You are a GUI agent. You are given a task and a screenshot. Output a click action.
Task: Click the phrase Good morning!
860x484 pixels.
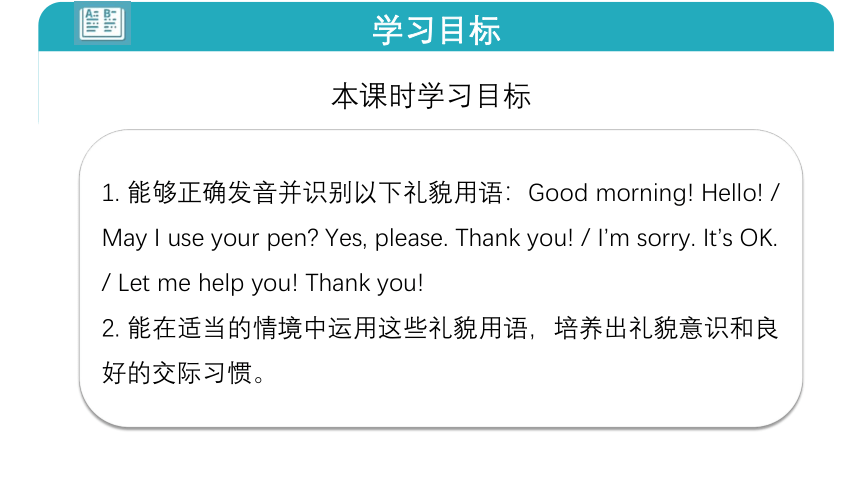coord(610,193)
